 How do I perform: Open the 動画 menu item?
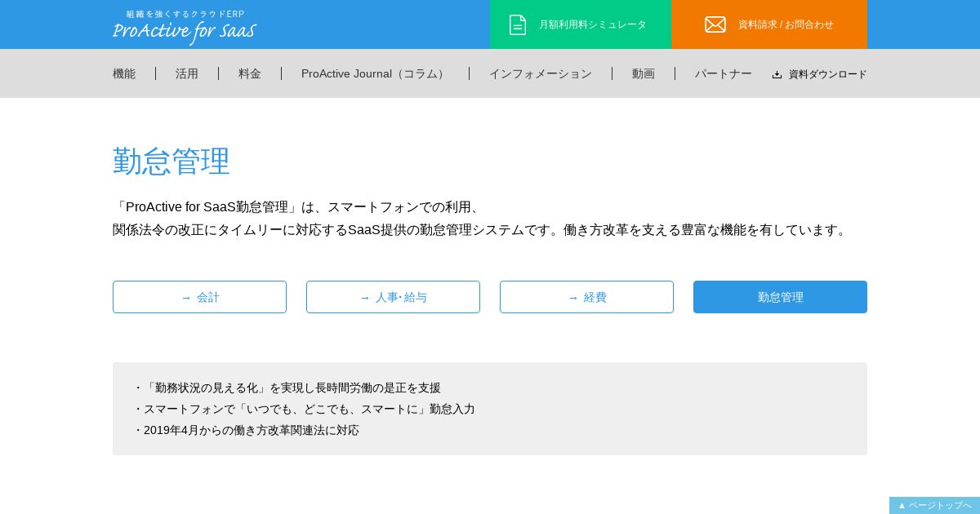click(x=644, y=73)
